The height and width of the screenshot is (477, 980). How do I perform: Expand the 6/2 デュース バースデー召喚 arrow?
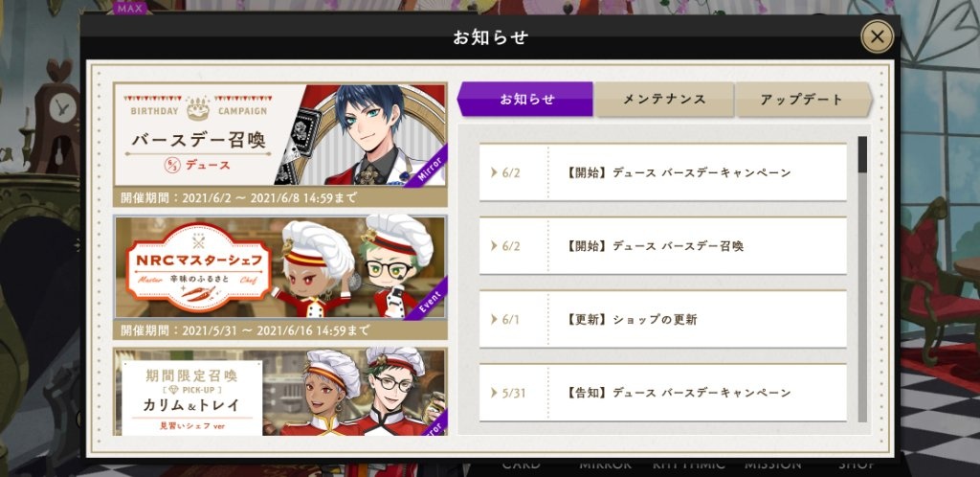(x=494, y=246)
